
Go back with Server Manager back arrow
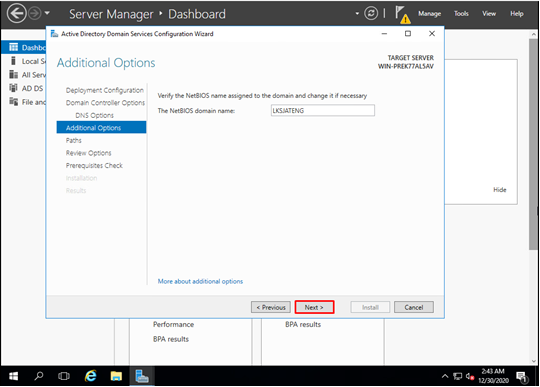tap(16, 14)
